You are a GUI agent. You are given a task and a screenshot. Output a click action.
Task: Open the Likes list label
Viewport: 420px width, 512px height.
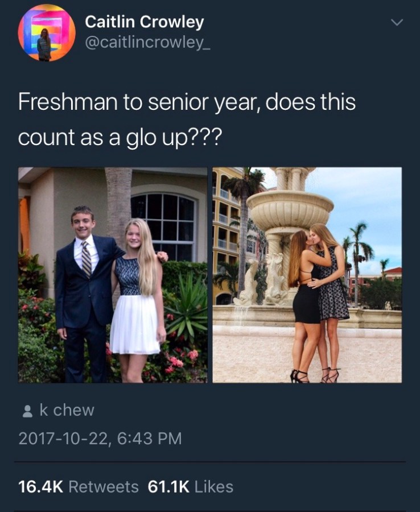tap(214, 486)
